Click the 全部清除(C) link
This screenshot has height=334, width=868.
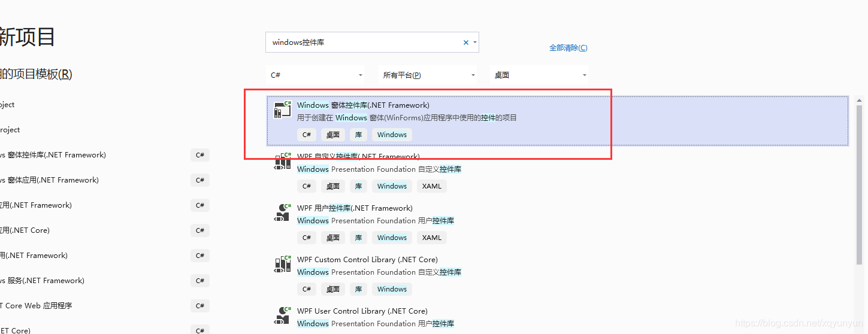coord(568,48)
